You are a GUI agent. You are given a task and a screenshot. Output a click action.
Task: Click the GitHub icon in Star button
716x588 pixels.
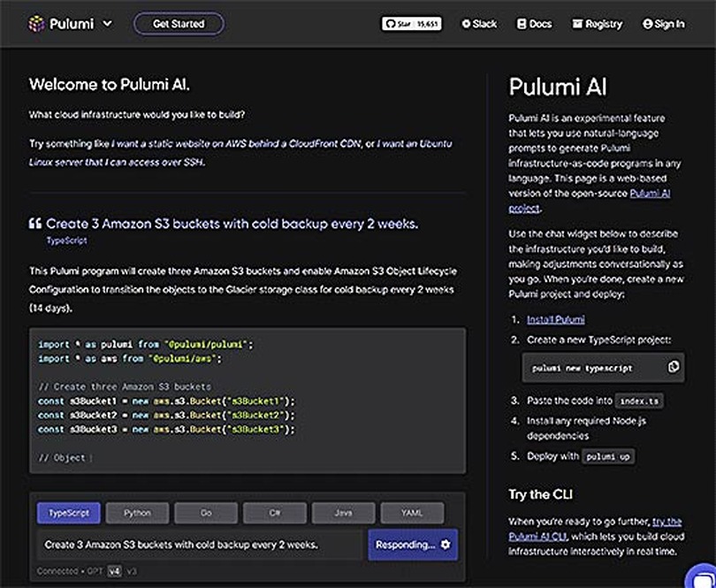pyautogui.click(x=390, y=24)
